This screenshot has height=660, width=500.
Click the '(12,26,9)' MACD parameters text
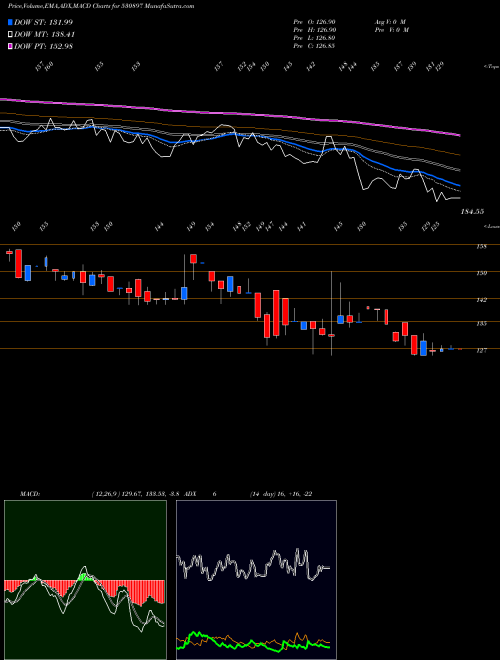(x=106, y=494)
